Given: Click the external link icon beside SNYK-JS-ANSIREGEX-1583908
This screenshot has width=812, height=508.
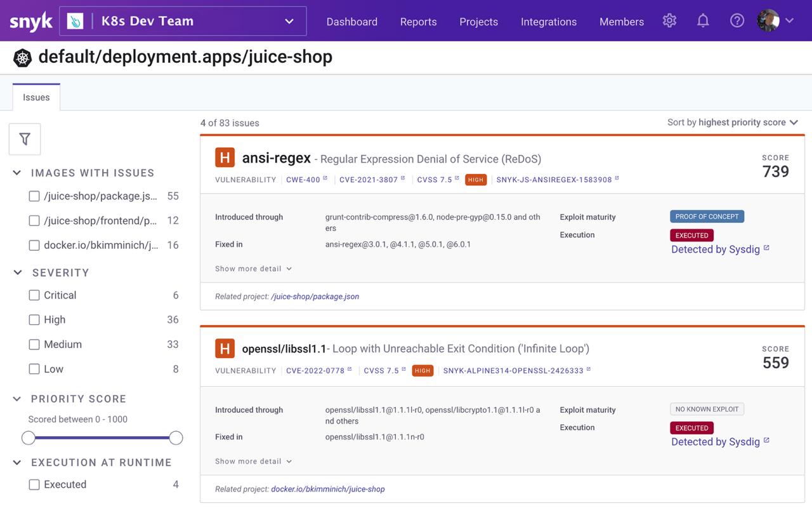Looking at the screenshot, I should (617, 178).
